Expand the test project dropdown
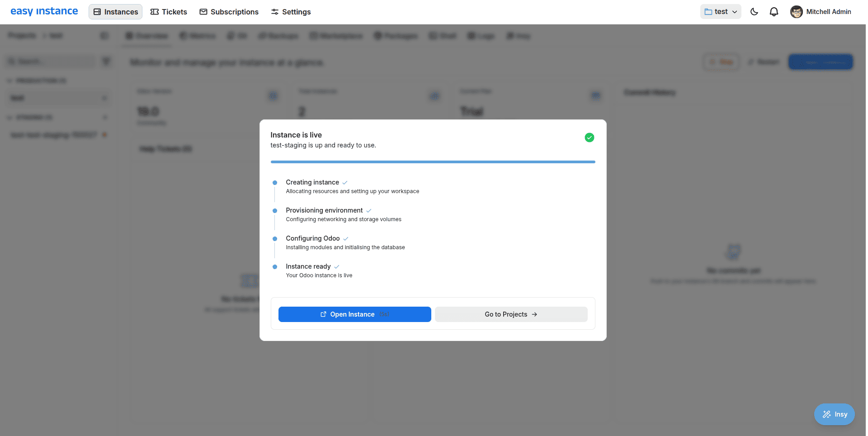Viewport: 868px width, 436px height. (x=721, y=12)
